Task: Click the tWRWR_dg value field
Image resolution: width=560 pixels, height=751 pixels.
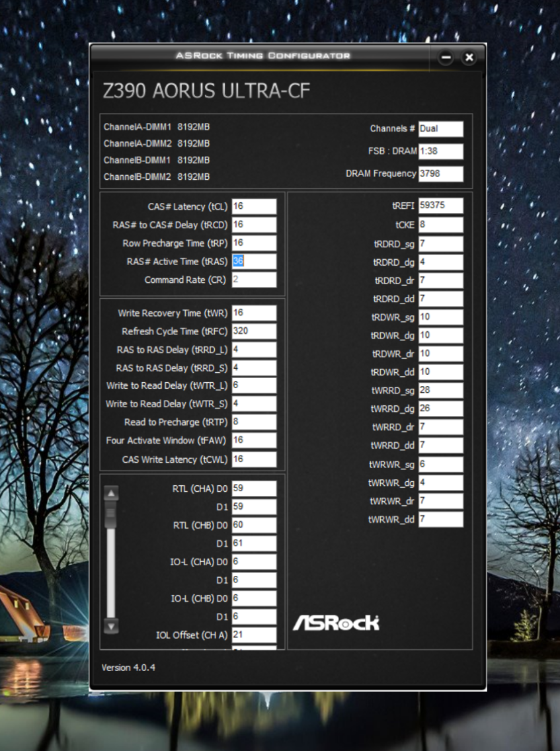Action: pyautogui.click(x=441, y=483)
